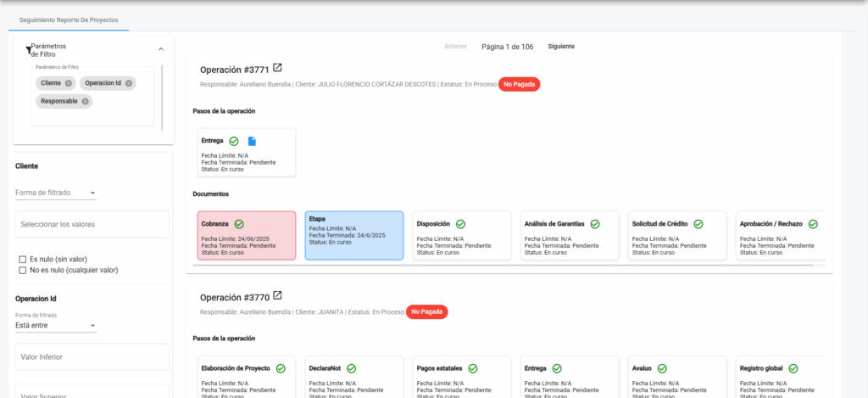Enable the 'Es nulo (sin valor)' checkbox
Screen dimensions: 868x398
[23, 259]
